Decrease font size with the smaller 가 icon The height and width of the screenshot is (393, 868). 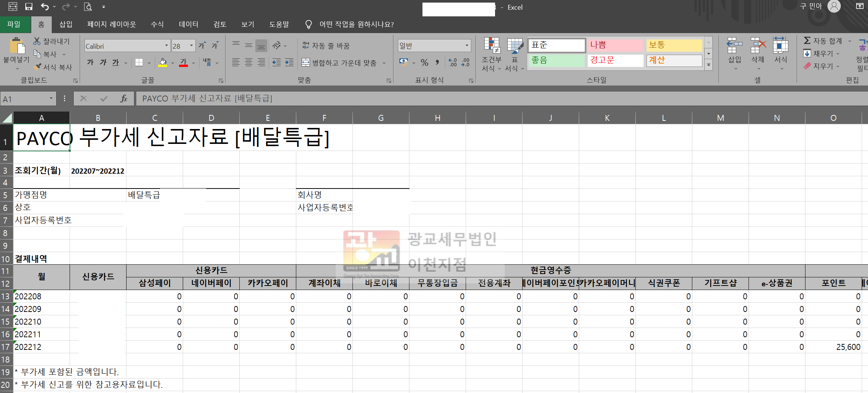pos(215,46)
